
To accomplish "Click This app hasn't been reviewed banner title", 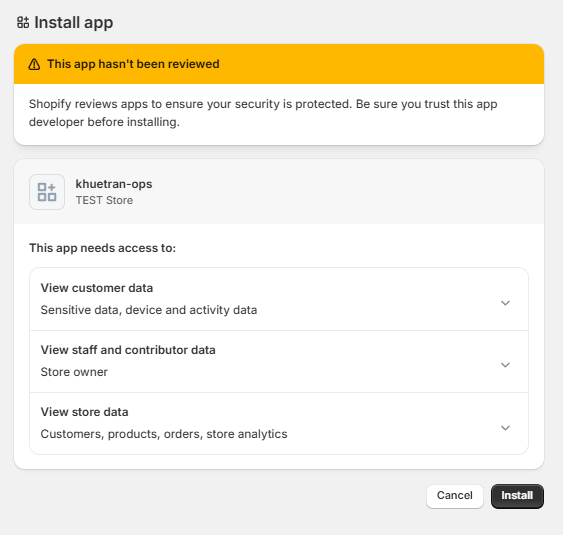I will 133,64.
